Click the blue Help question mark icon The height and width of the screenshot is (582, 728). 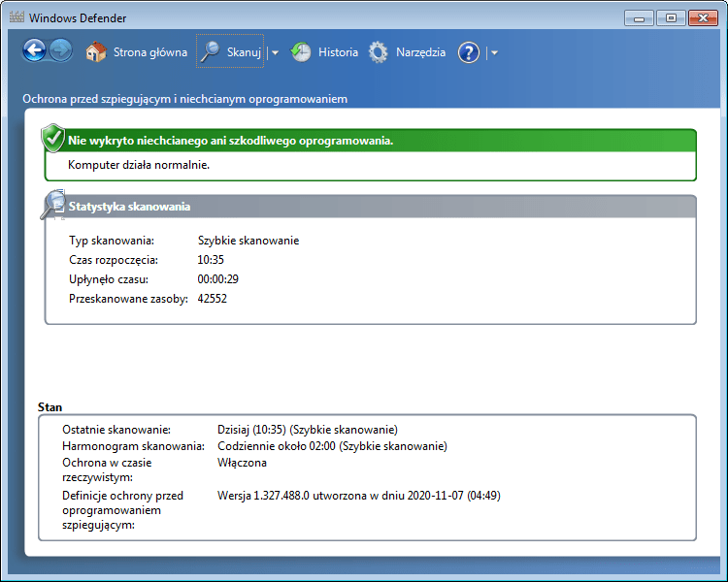[469, 52]
